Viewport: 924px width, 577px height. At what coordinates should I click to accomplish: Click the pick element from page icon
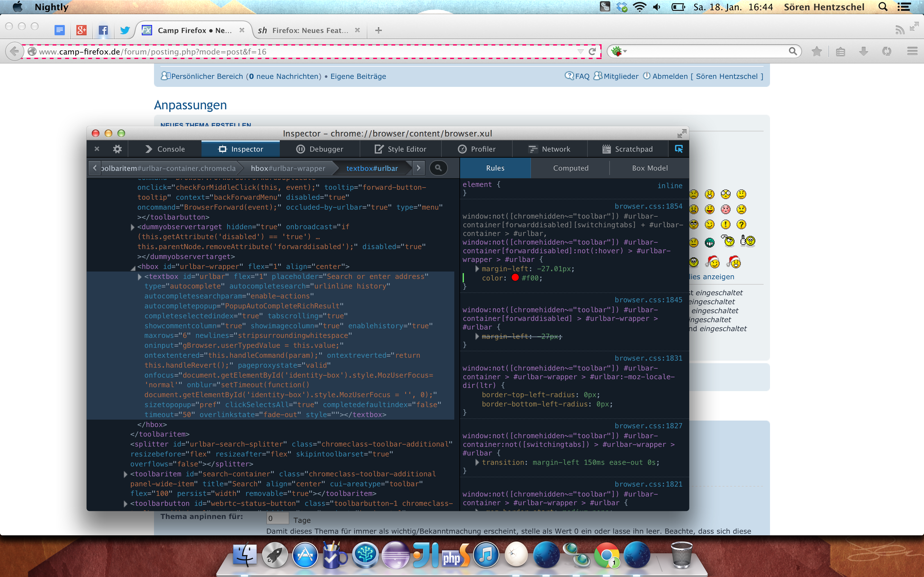pos(679,149)
